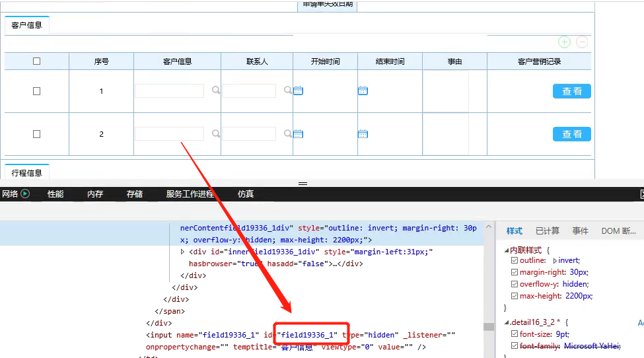644x358 pixels.
Task: Toggle the outline: invert style checkbox
Action: (515, 260)
